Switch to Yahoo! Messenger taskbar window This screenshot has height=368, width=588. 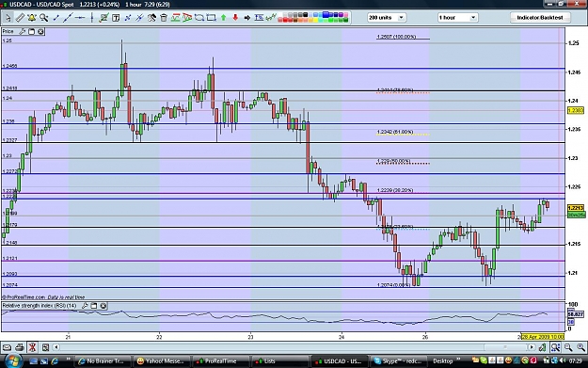click(161, 360)
